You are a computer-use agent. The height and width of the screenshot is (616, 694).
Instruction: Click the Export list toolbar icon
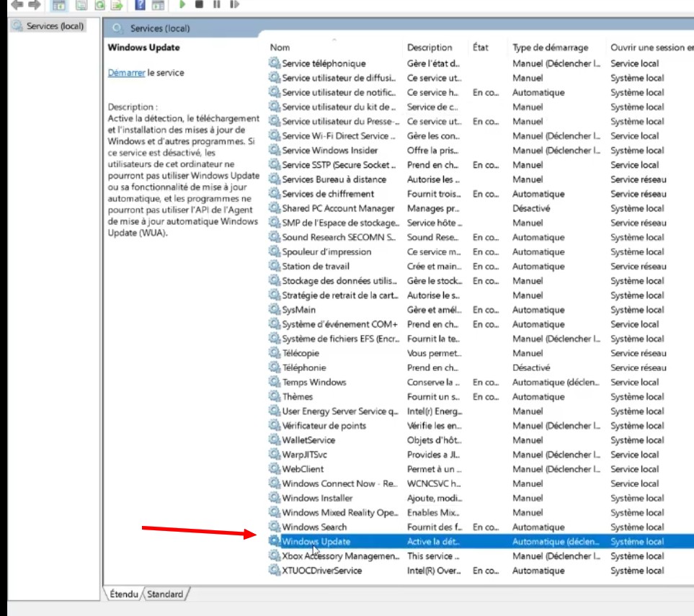(116, 4)
